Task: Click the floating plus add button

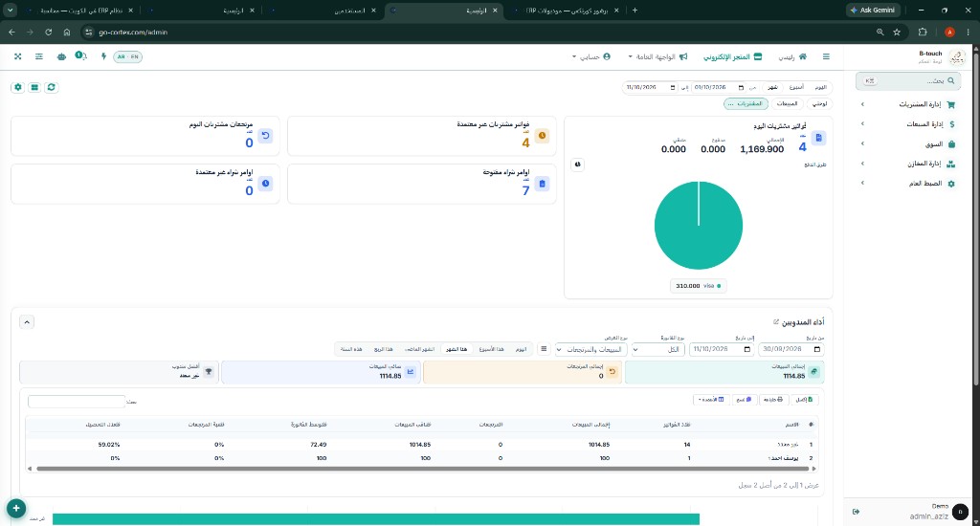Action: click(x=16, y=509)
